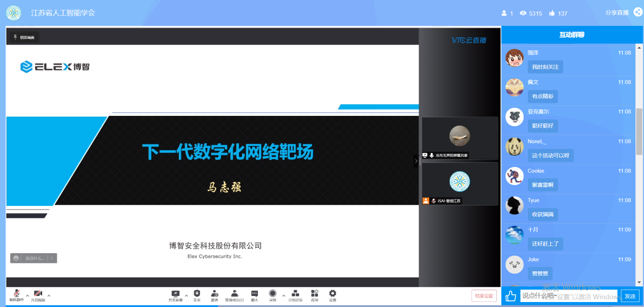Click the 分享直播 share livestream link
The image size is (644, 307).
click(617, 13)
